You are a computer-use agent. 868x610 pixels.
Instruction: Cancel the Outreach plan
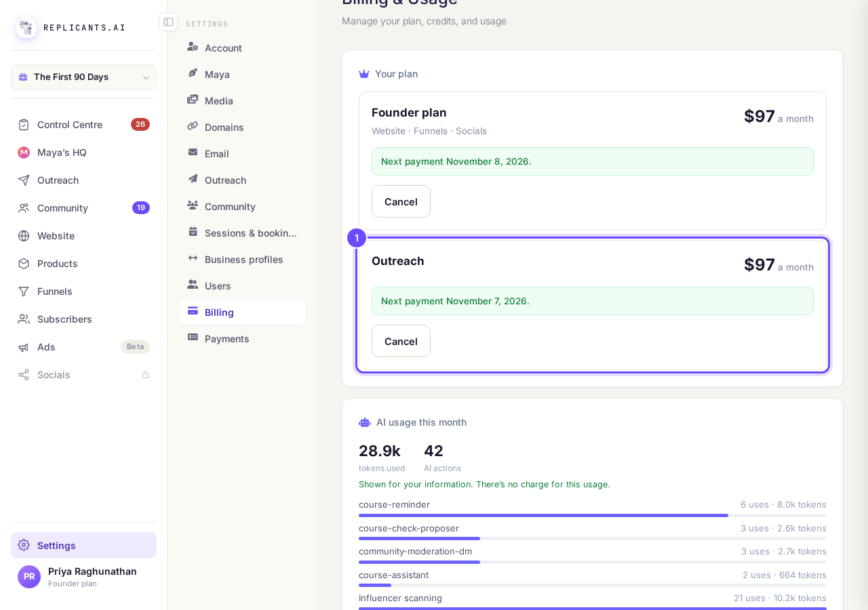point(401,341)
